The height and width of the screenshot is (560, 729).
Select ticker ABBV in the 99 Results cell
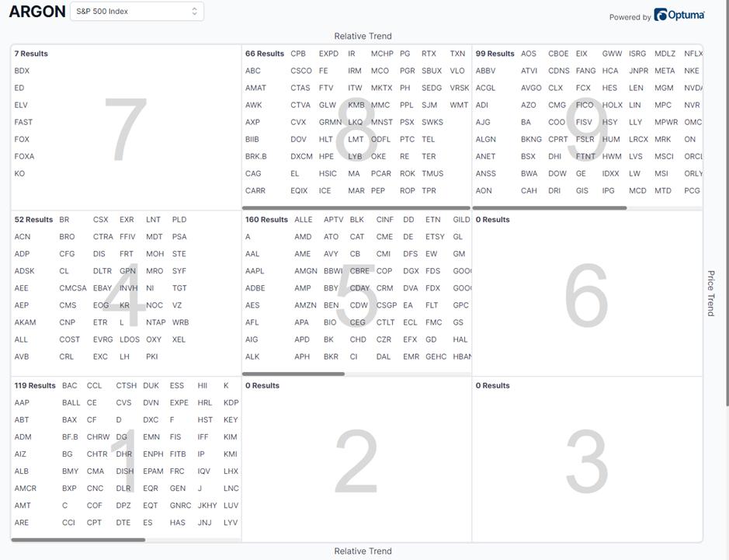pyautogui.click(x=485, y=71)
